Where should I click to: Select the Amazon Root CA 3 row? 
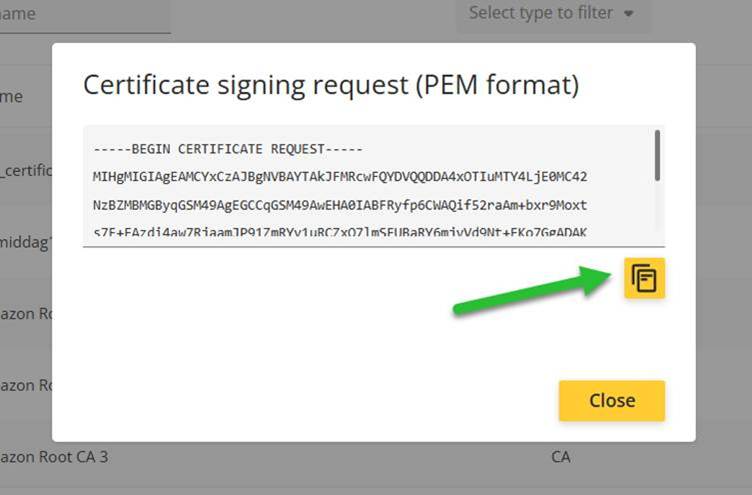point(54,457)
